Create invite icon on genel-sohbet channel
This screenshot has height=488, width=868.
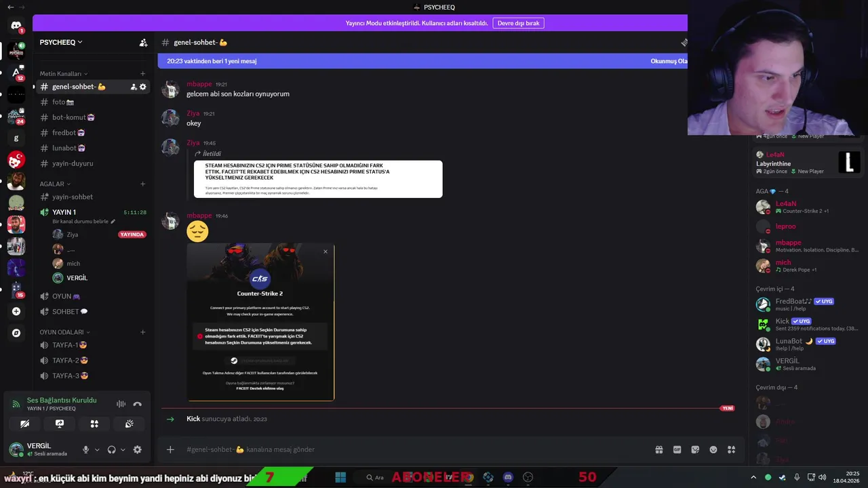(134, 87)
